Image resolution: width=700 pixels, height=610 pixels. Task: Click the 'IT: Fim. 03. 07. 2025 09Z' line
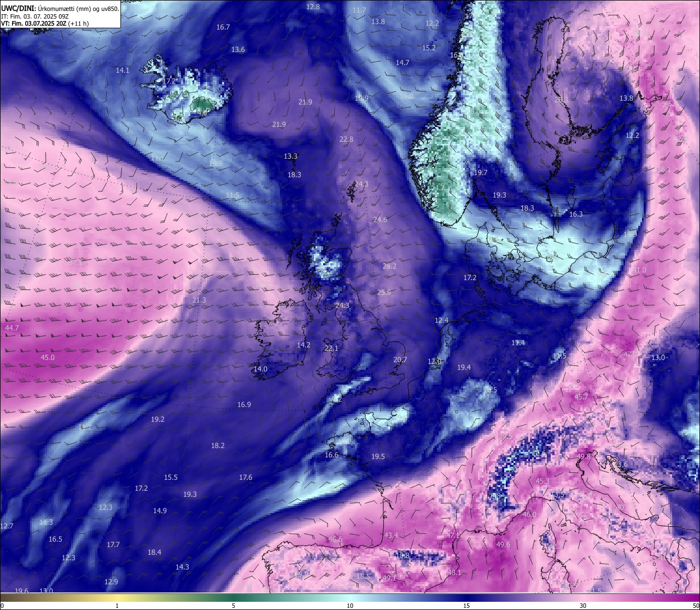pos(34,16)
